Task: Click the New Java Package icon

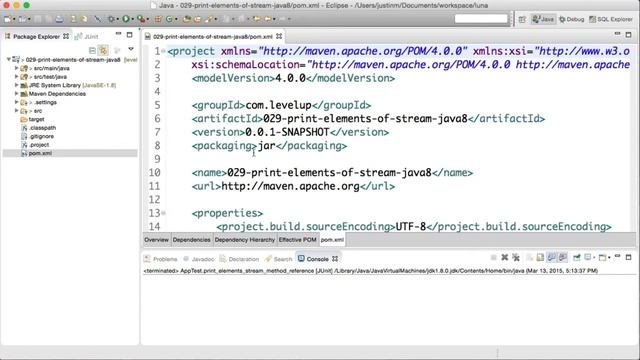Action: 158,19
